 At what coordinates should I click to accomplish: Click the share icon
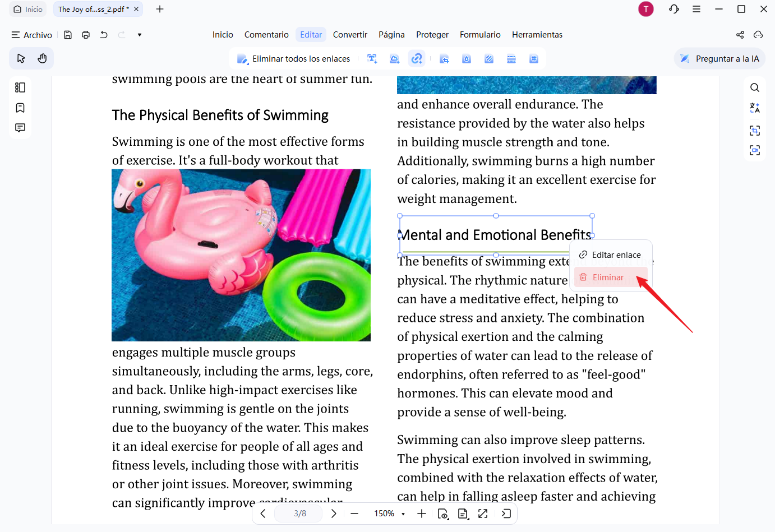740,35
